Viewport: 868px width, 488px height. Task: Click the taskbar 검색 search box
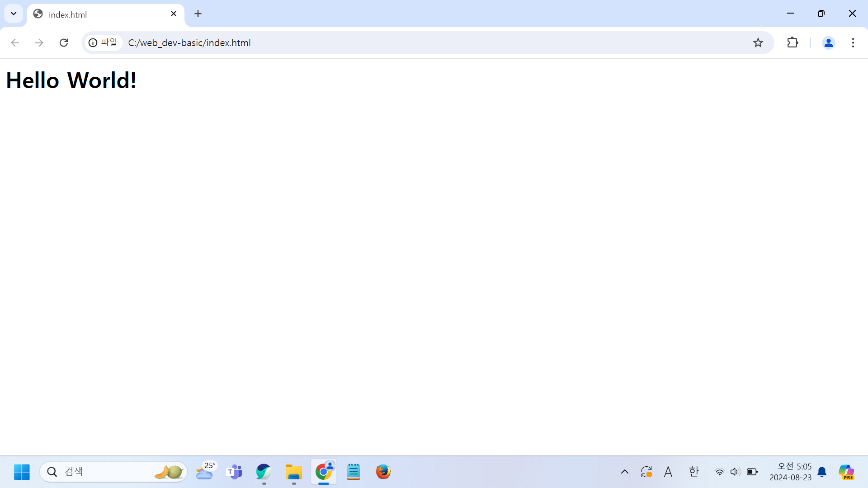(x=113, y=472)
